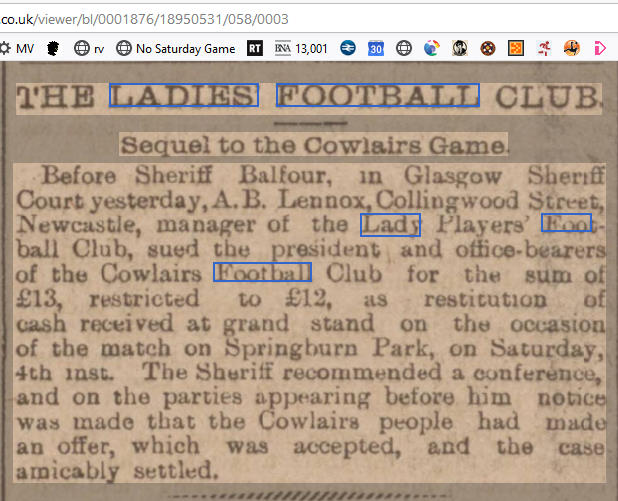Click the RT bookmark icon
Image resolution: width=618 pixels, height=501 pixels.
click(x=255, y=48)
